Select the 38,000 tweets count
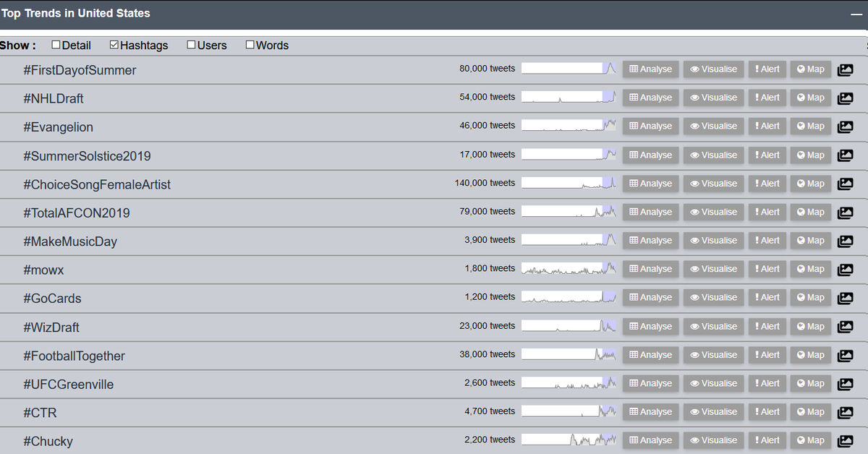 point(488,354)
